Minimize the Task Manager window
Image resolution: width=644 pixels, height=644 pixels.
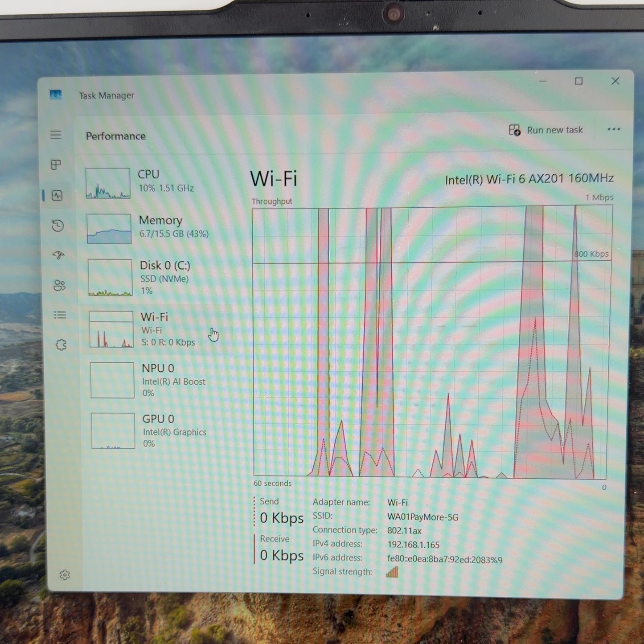pyautogui.click(x=542, y=81)
